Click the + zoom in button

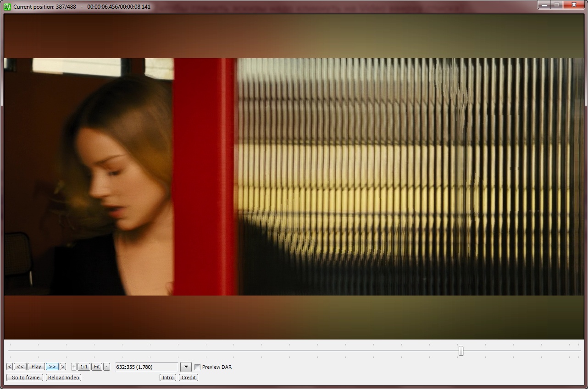(74, 367)
